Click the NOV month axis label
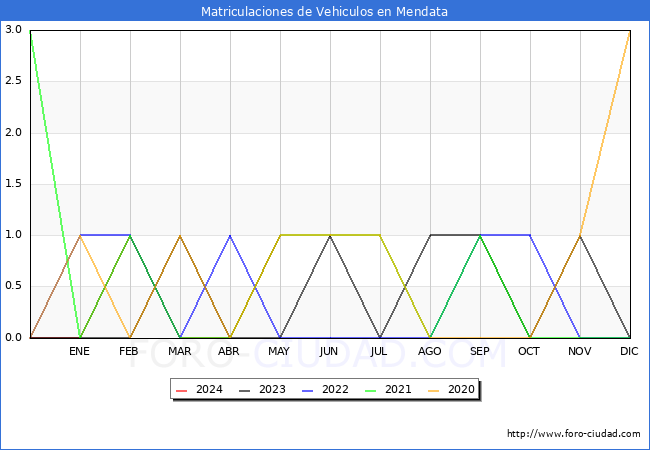This screenshot has width=650, height=450. point(580,351)
